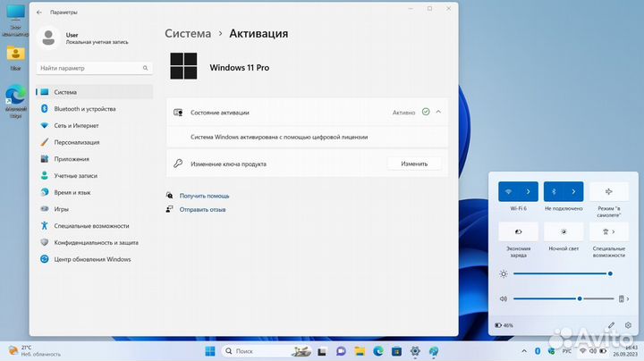Click the Система breadcrumb link
Image resolution: width=644 pixels, height=361 pixels.
pos(188,34)
